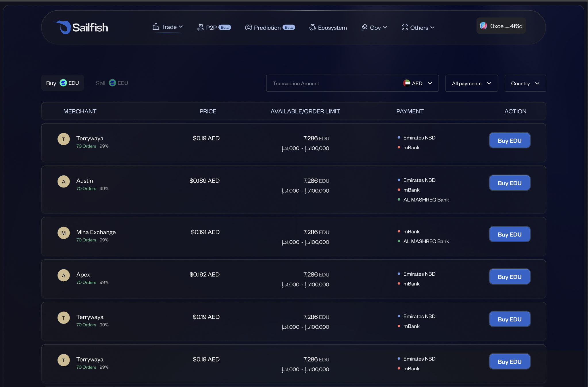Click the EDU coin icon in Buy tab
The height and width of the screenshot is (387, 588).
63,83
